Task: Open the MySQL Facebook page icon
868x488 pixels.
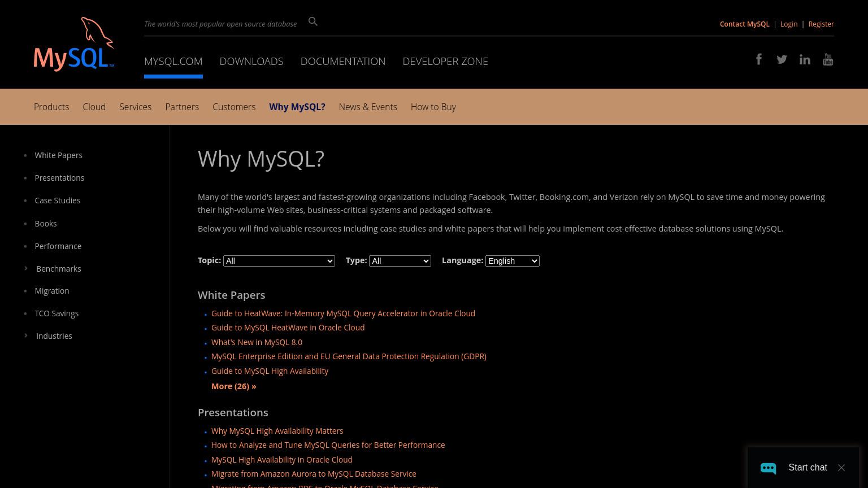Action: pos(759,59)
